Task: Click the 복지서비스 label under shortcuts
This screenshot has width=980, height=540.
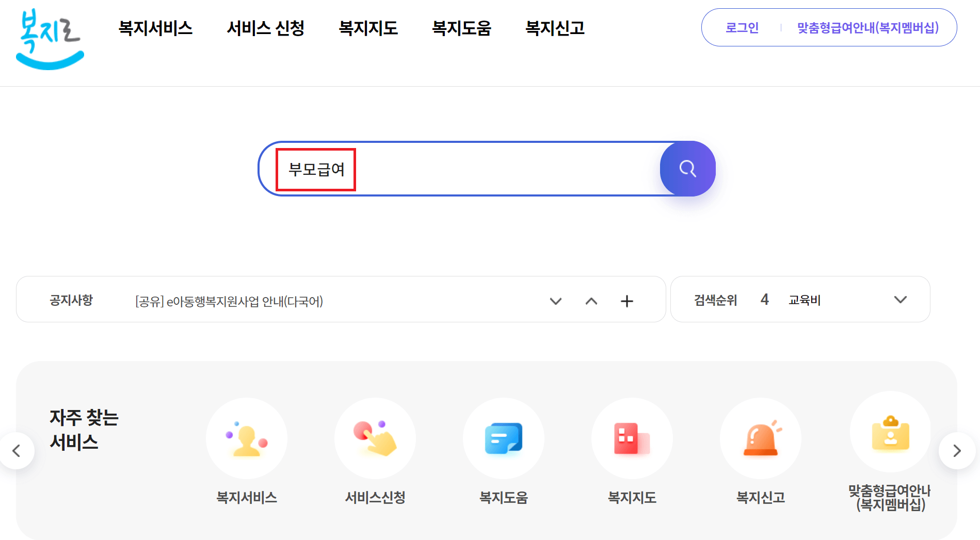Action: (247, 497)
